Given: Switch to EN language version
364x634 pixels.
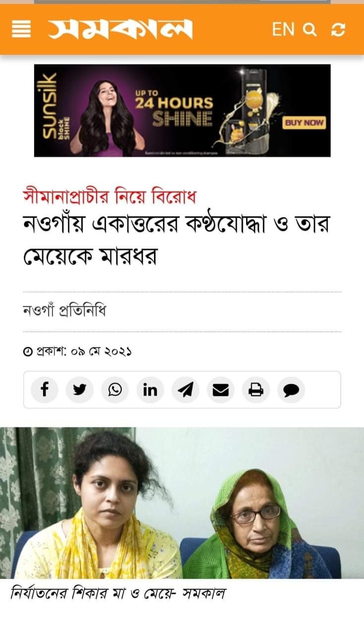Looking at the screenshot, I should click(283, 30).
